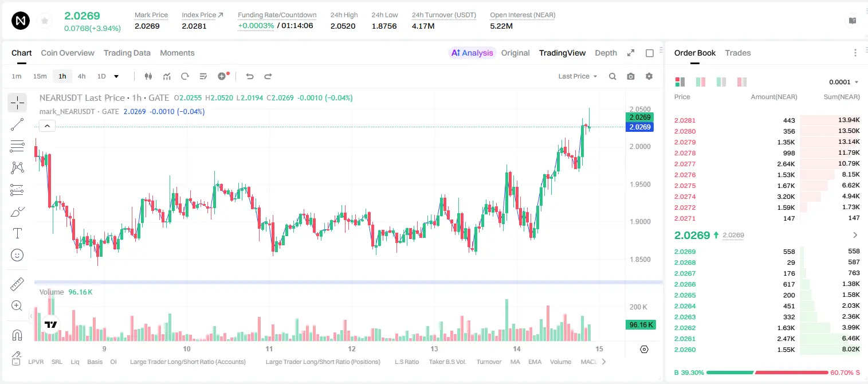Show sell orders only in order book
This screenshot has height=384, width=868.
pos(742,82)
